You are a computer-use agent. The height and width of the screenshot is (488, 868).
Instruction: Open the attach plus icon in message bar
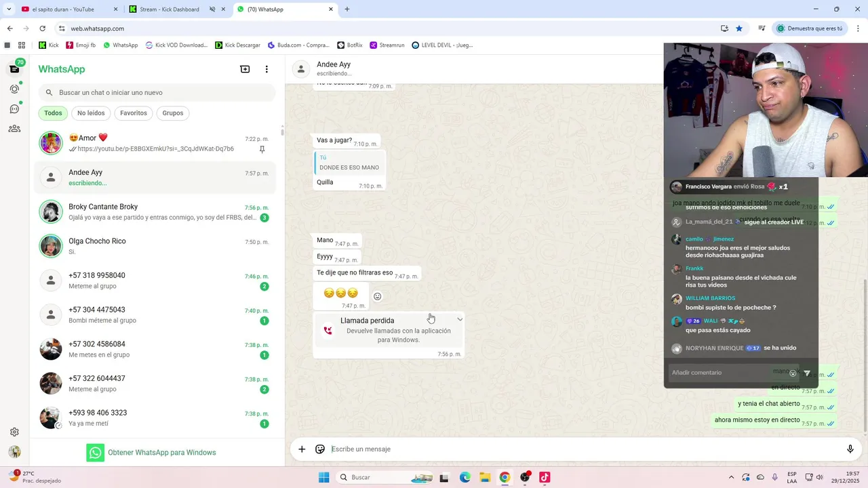pyautogui.click(x=302, y=449)
